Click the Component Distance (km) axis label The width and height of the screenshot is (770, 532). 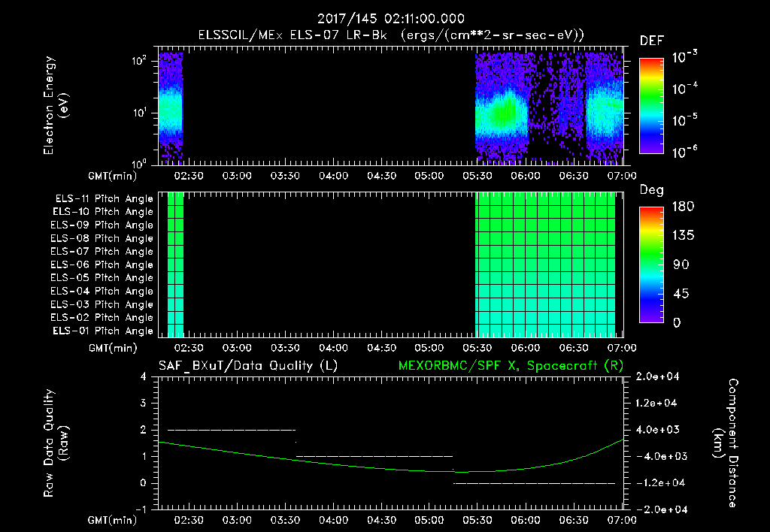point(726,443)
